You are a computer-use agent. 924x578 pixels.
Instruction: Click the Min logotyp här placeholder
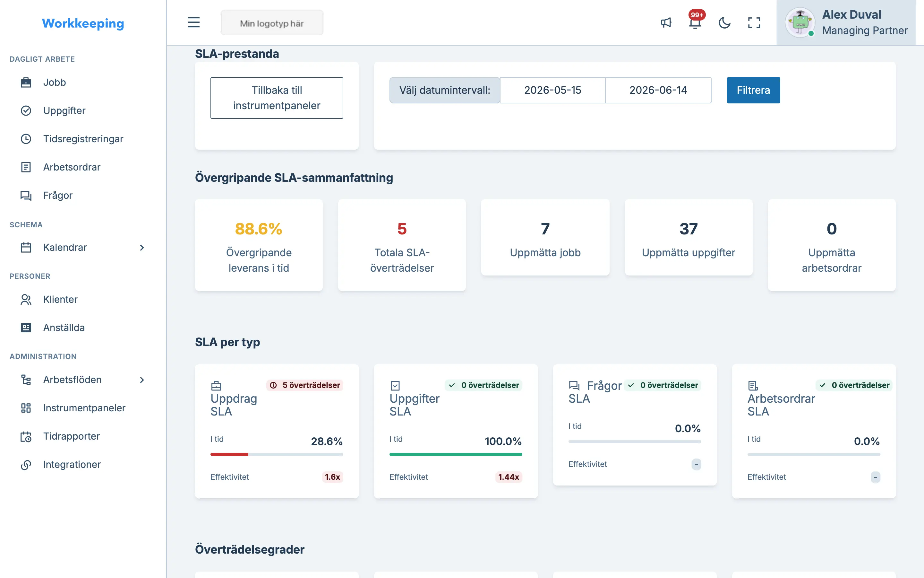pos(272,22)
